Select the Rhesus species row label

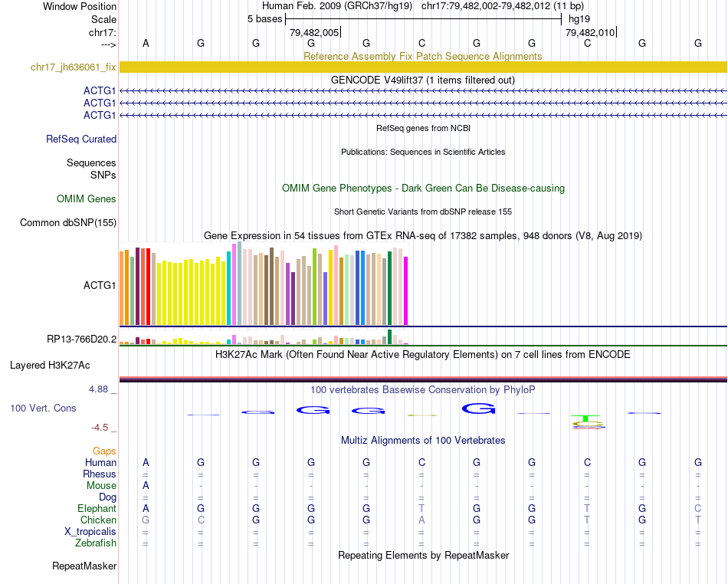click(99, 474)
